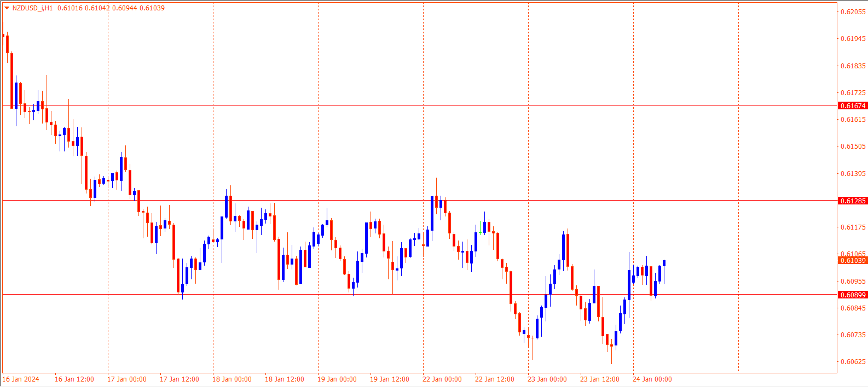Click the 22 Jan 00:00 time label
The width and height of the screenshot is (868, 387).
(442, 379)
